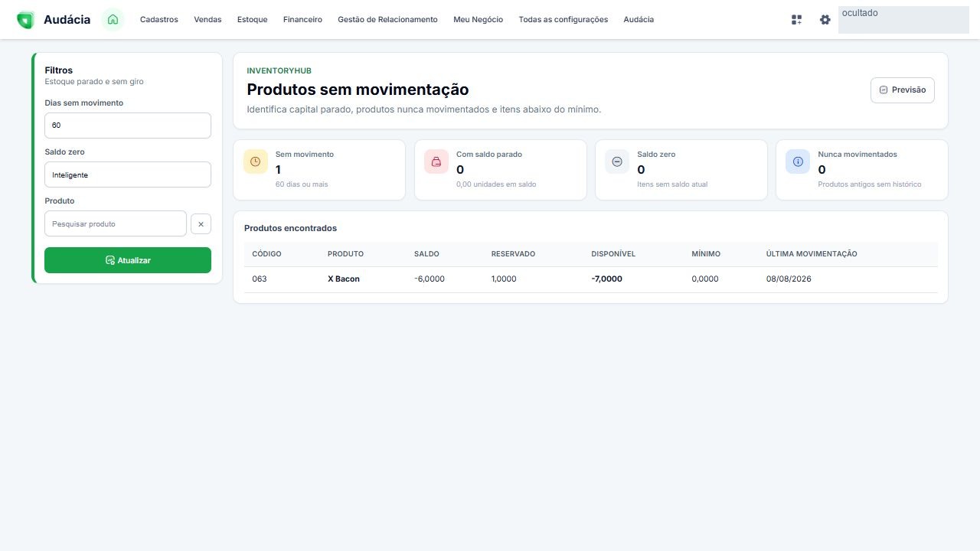
Task: Click the ÚLTIMA MOVIMENTAÇÃO column header
Action: click(812, 254)
